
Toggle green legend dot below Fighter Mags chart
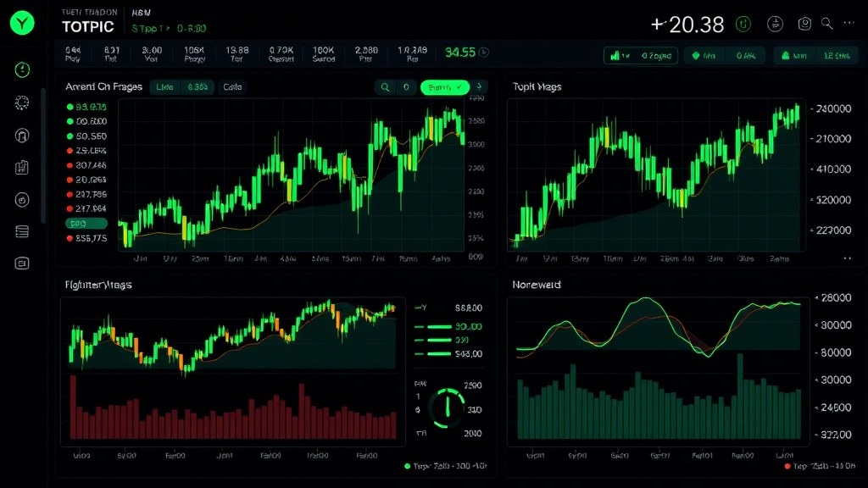tap(408, 466)
